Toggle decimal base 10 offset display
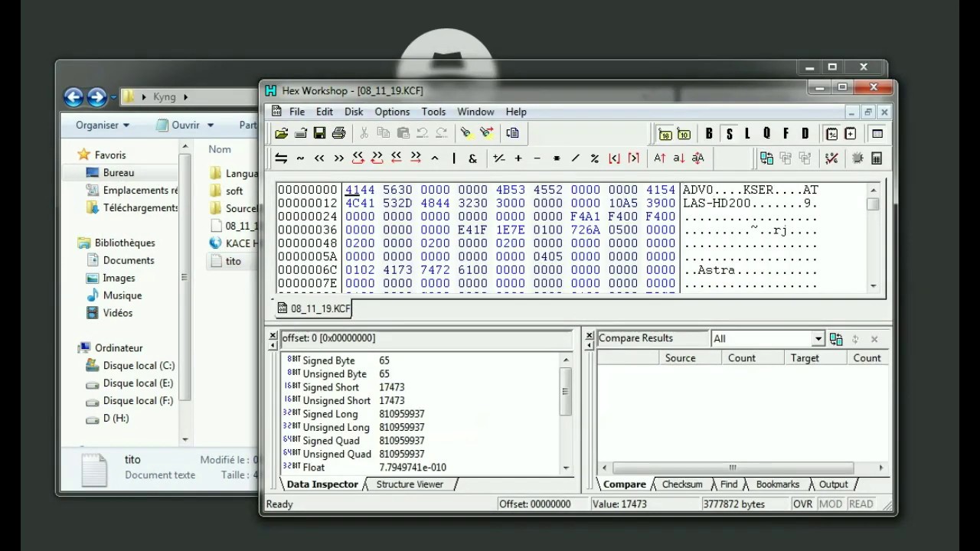 pyautogui.click(x=684, y=134)
